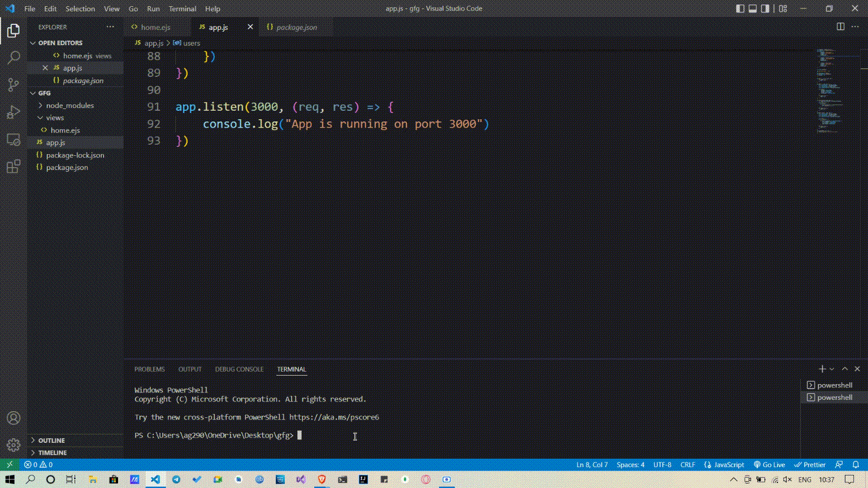The image size is (868, 488).
Task: Open the Accounts menu icon
Action: [x=14, y=418]
